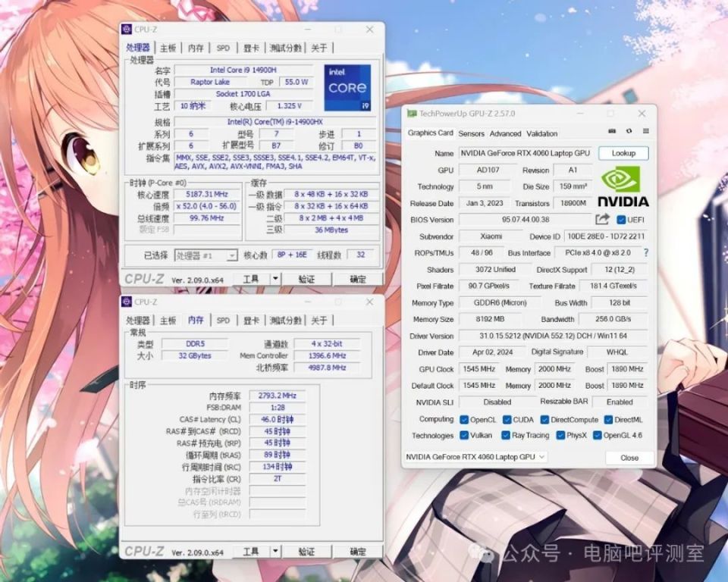Click CAS# Latency value 46.0
Viewport: 728px width, 582px height.
(278, 420)
